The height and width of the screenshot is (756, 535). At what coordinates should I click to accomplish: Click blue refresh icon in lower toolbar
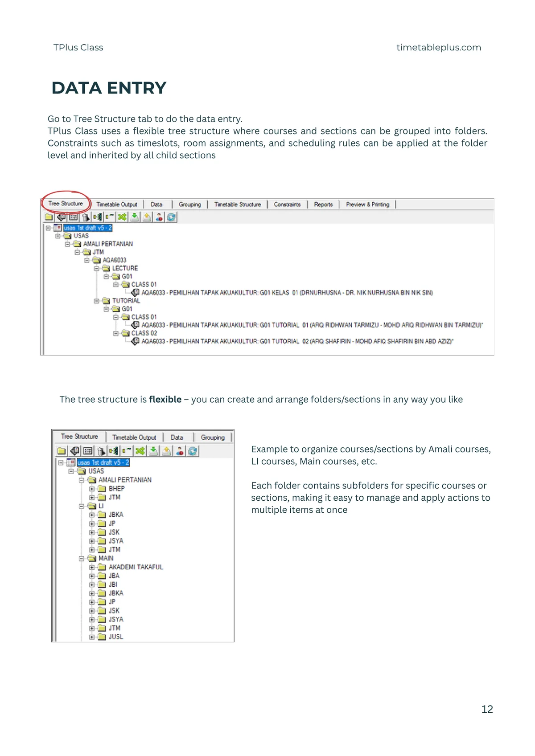[193, 451]
